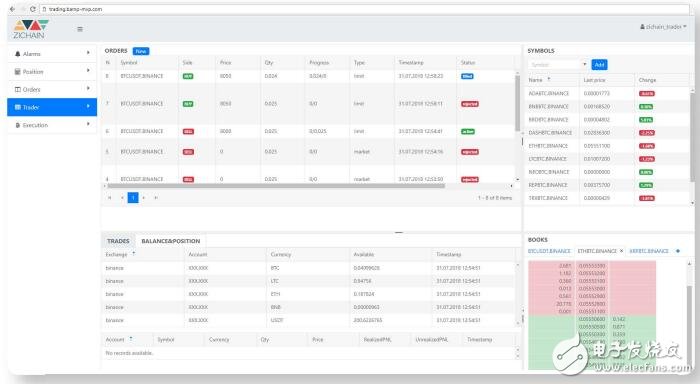
Task: Select the ETHBTC.BINANCE symbol row
Action: (607, 146)
